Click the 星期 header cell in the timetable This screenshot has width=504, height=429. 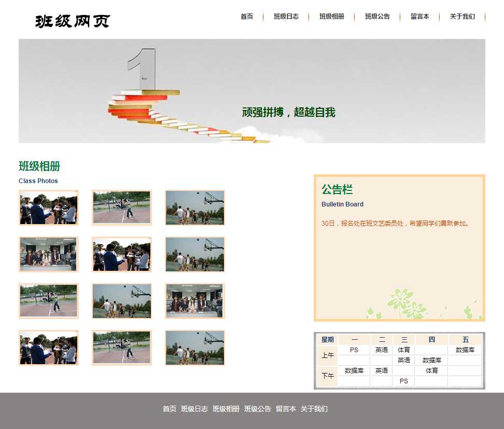click(x=327, y=340)
